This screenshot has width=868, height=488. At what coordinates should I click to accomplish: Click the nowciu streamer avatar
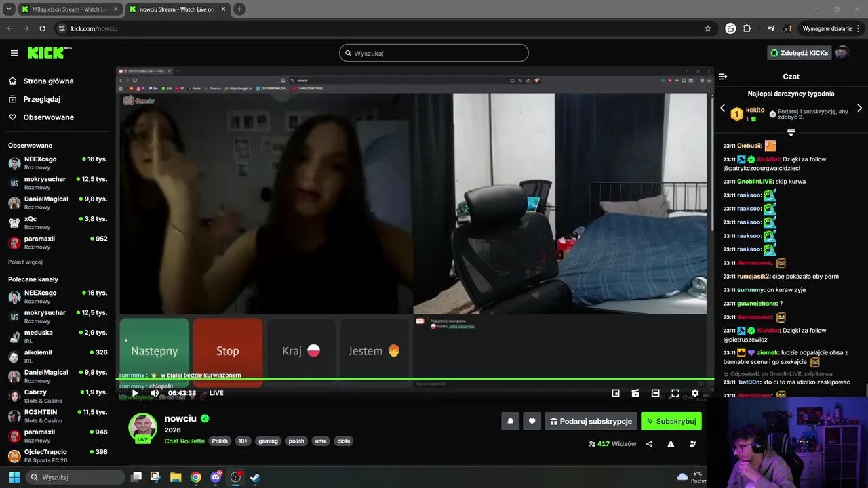(142, 426)
